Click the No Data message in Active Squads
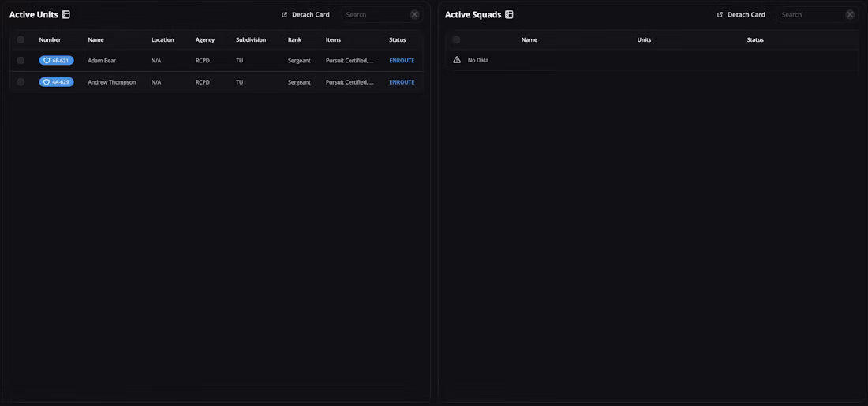 point(478,60)
